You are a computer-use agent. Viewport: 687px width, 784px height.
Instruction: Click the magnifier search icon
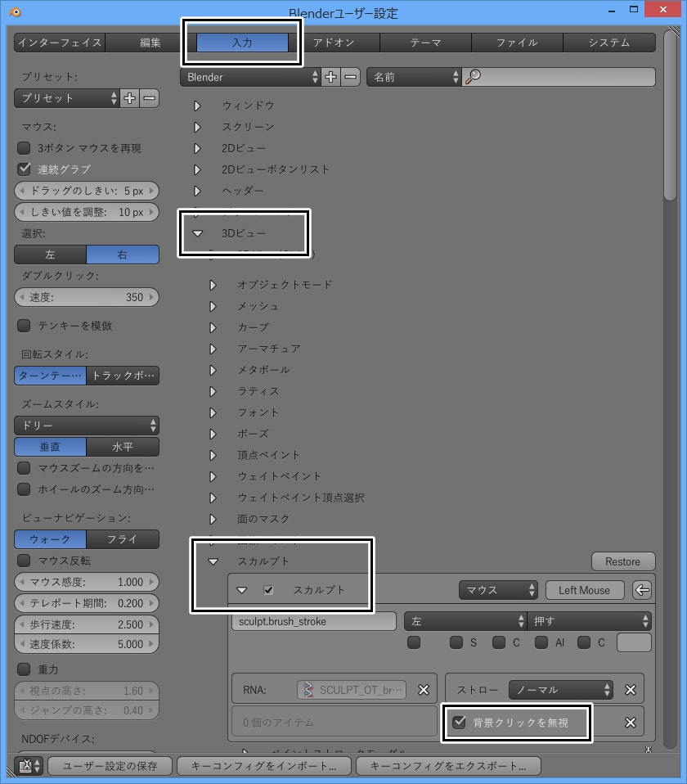click(473, 76)
